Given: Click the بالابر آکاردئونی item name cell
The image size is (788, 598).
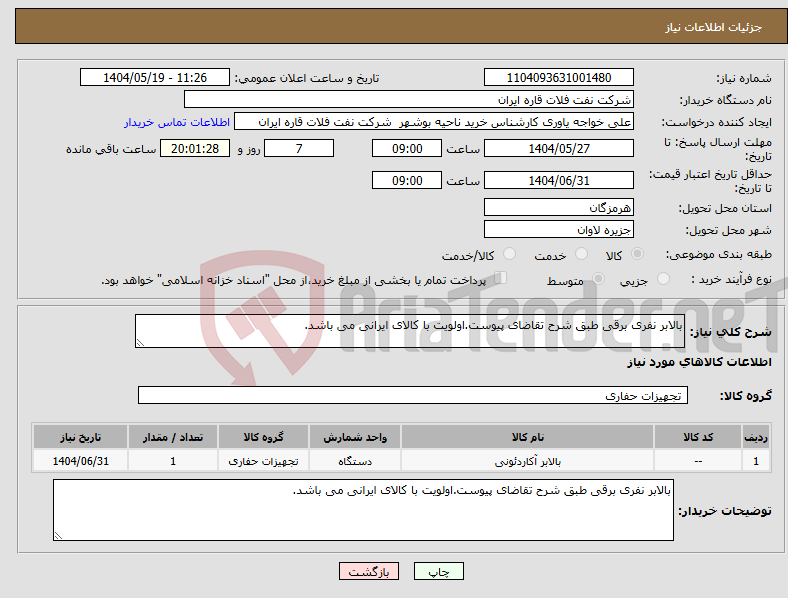Looking at the screenshot, I should click(x=527, y=461).
